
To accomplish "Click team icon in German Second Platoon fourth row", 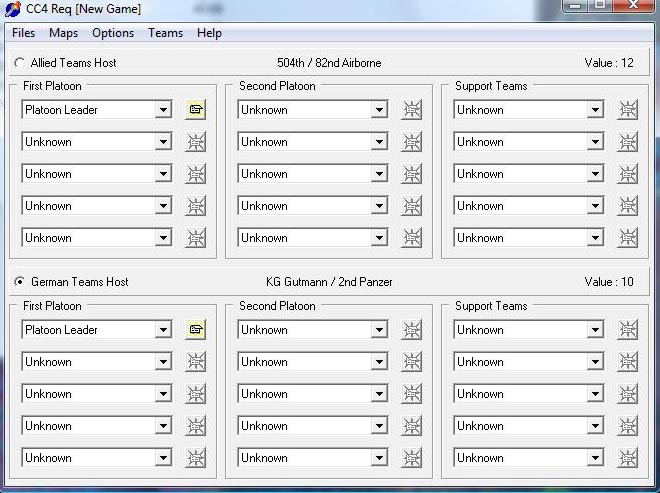I will tap(411, 426).
